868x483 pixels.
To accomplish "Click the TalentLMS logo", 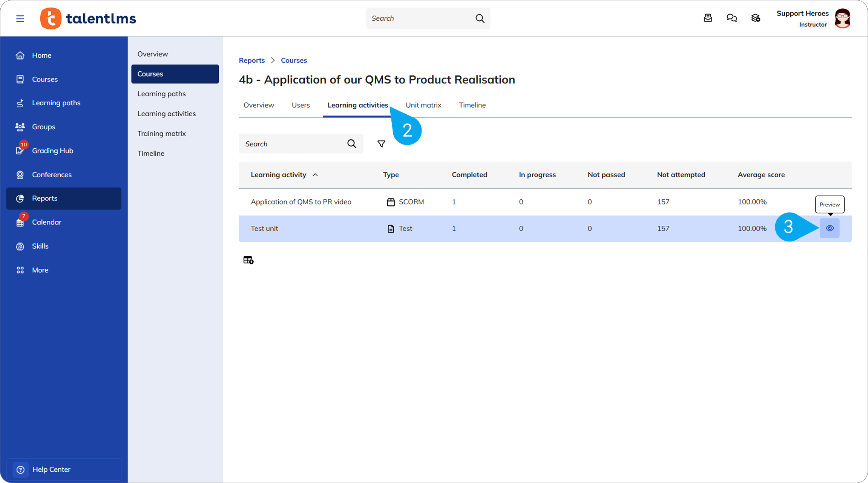I will click(88, 18).
